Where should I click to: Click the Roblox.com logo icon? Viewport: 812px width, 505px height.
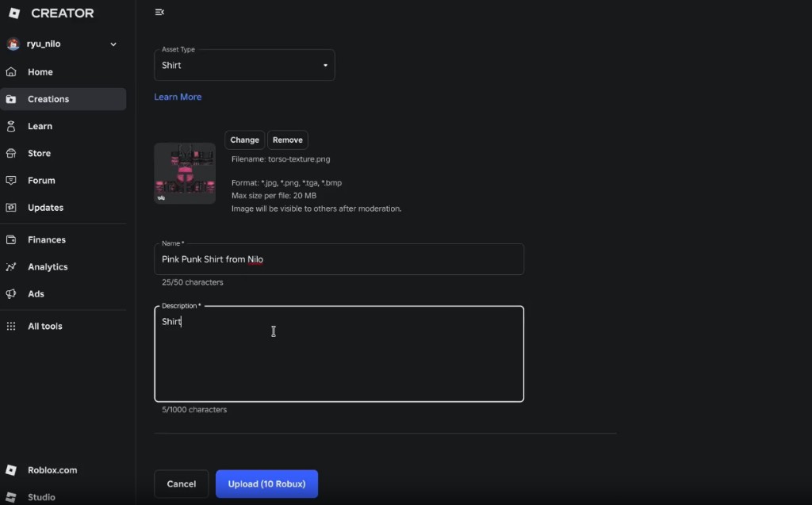(x=11, y=470)
